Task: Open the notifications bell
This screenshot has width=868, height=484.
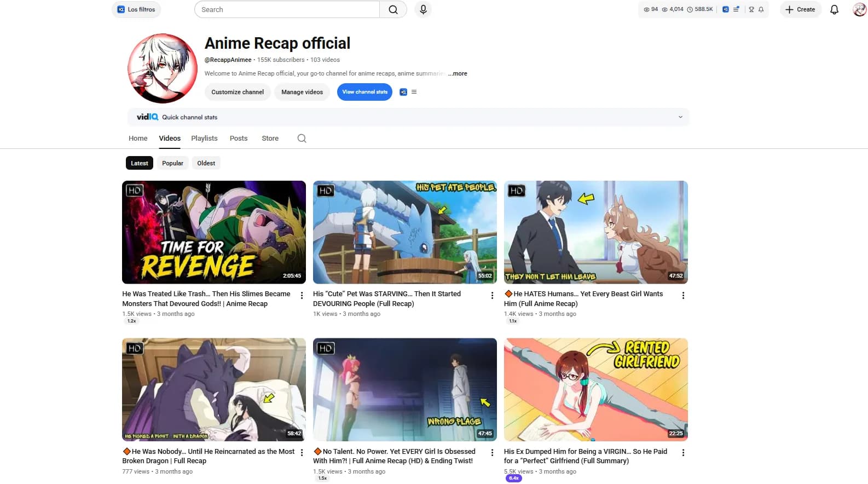Action: [834, 9]
